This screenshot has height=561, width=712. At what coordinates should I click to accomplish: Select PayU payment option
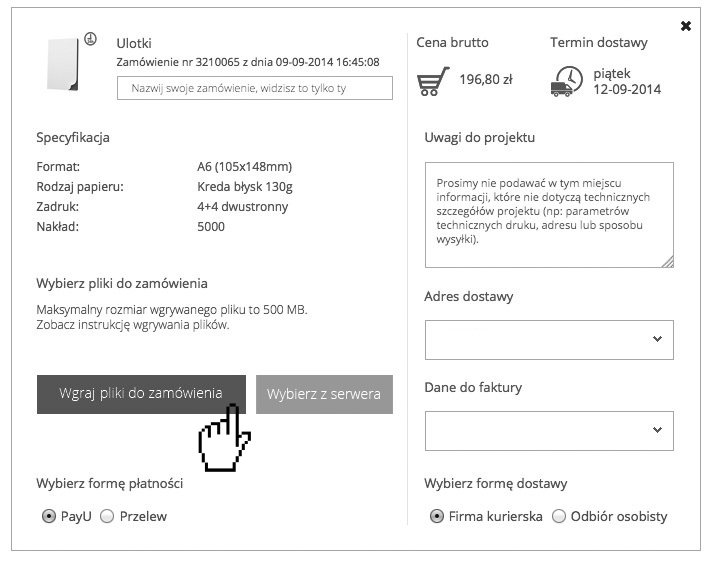[x=48, y=517]
